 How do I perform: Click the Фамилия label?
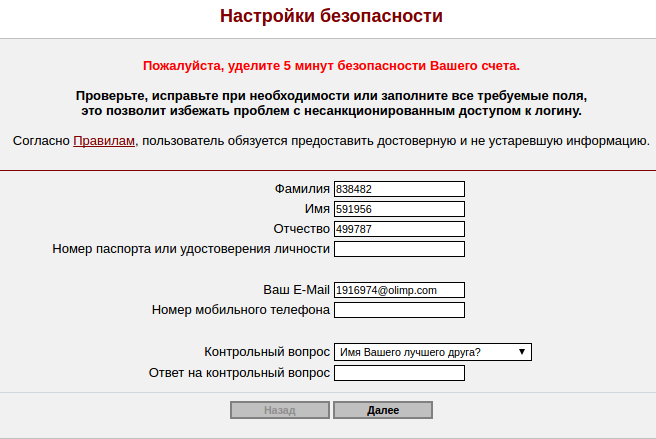[301, 189]
